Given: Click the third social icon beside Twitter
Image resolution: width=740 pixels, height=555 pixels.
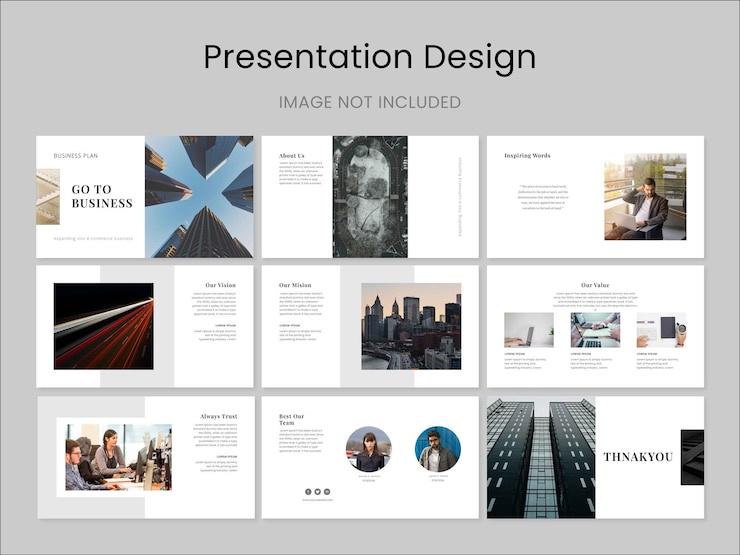Looking at the screenshot, I should point(327,492).
